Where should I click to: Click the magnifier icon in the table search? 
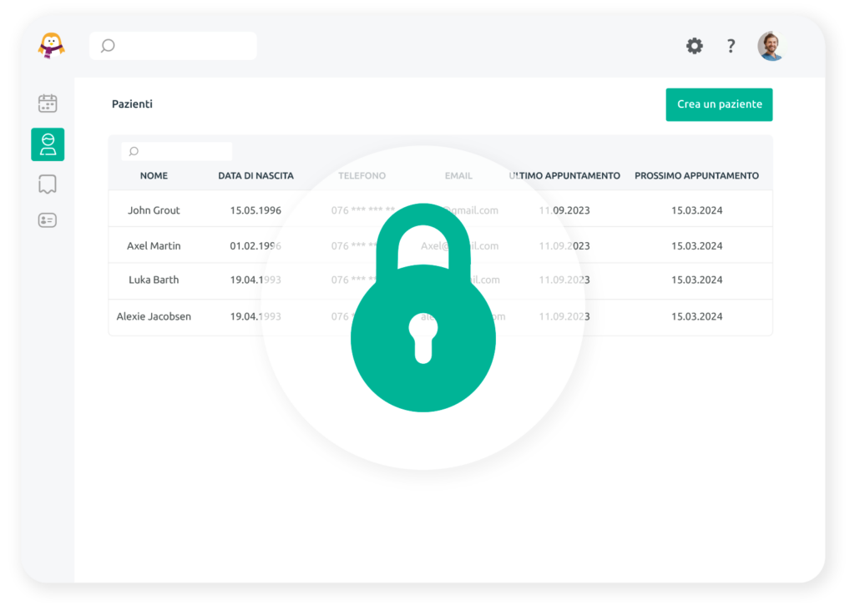tap(134, 151)
